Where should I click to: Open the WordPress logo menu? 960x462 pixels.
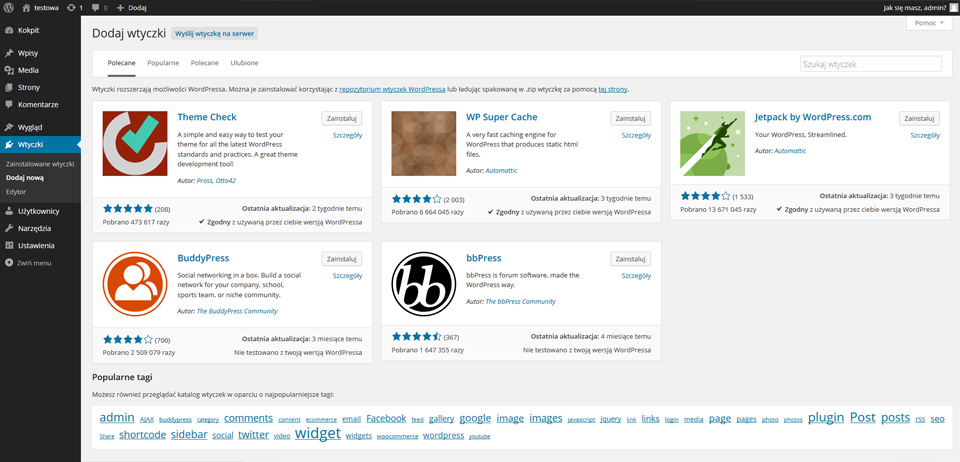click(9, 8)
